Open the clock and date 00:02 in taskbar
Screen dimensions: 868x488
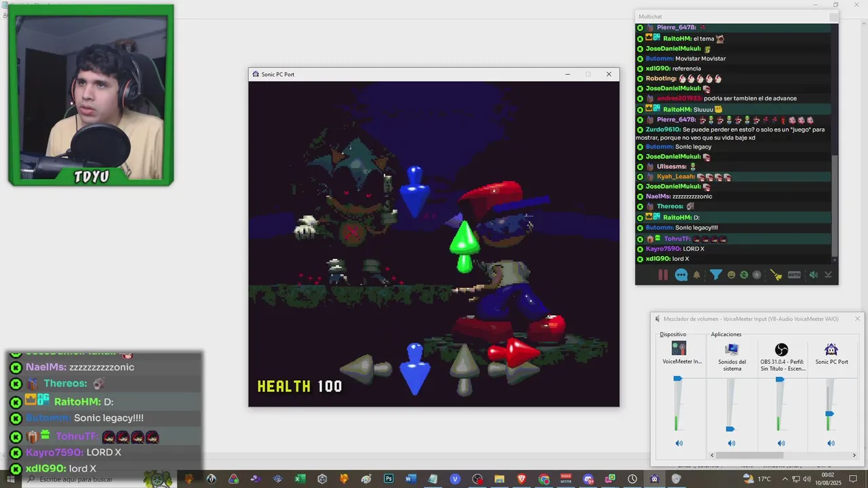[x=827, y=479]
